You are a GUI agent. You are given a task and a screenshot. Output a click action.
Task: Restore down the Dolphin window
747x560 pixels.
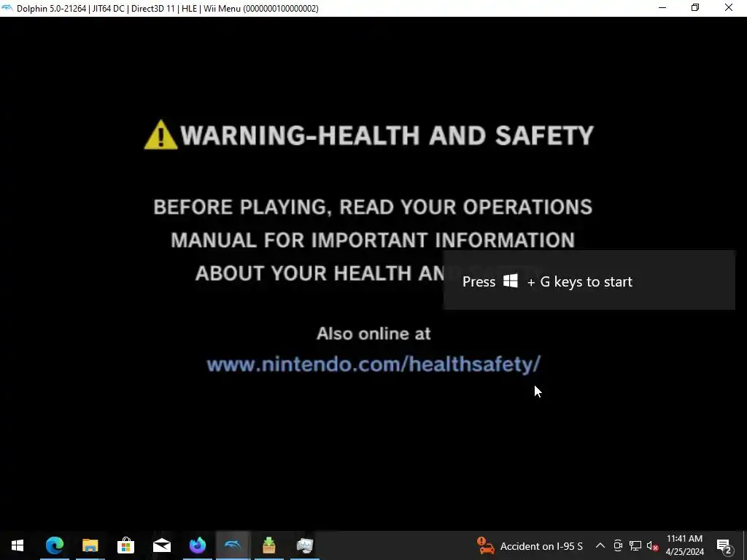tap(695, 8)
